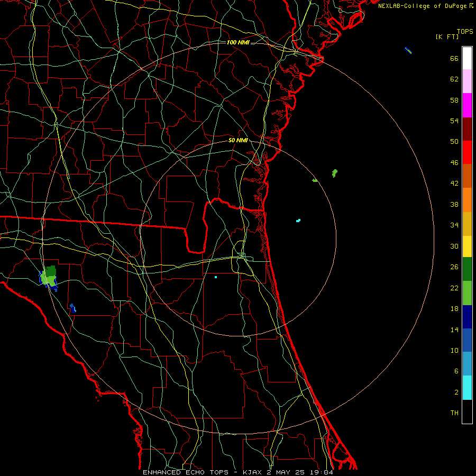Click the tiny cyan echo inland below the radar site
The width and height of the screenshot is (476, 476).
pos(216,277)
